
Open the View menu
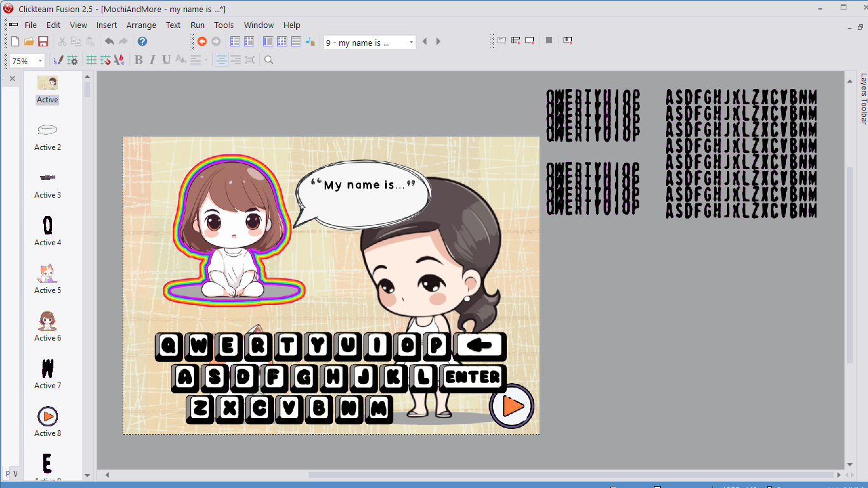79,25
